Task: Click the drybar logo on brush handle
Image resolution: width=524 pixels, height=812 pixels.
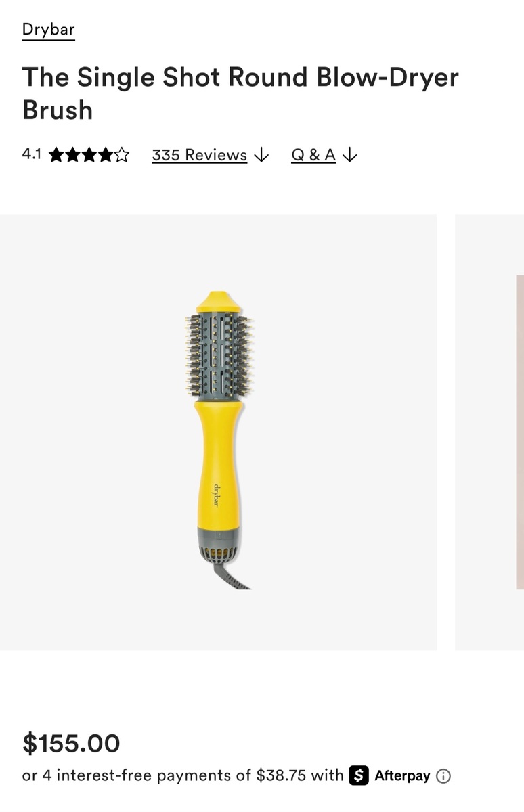Action: pyautogui.click(x=217, y=495)
